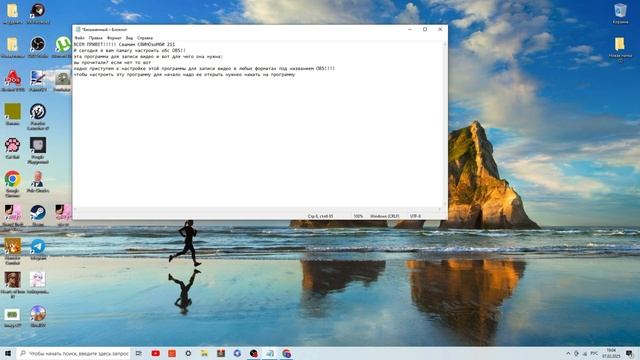Select the pink paw print desktop icon
Image resolution: width=640 pixels, height=360 pixels.
tap(12, 148)
